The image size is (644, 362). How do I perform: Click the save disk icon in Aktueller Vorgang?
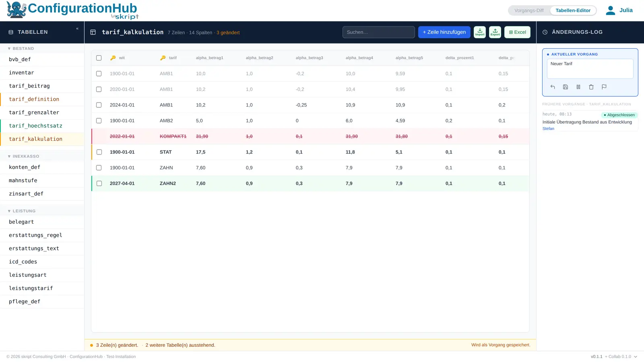pyautogui.click(x=566, y=87)
